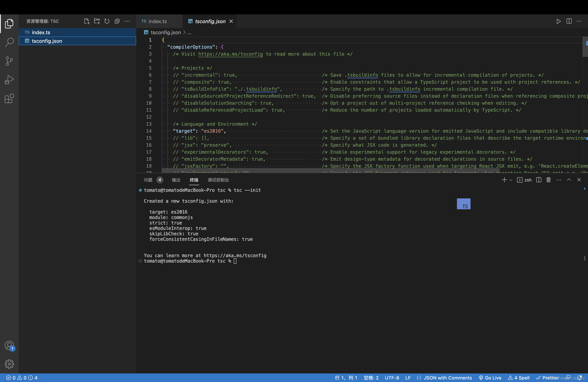Viewport: 588px width, 382px height.
Task: Select tsconfig.json in the file explorer
Action: (x=77, y=41)
